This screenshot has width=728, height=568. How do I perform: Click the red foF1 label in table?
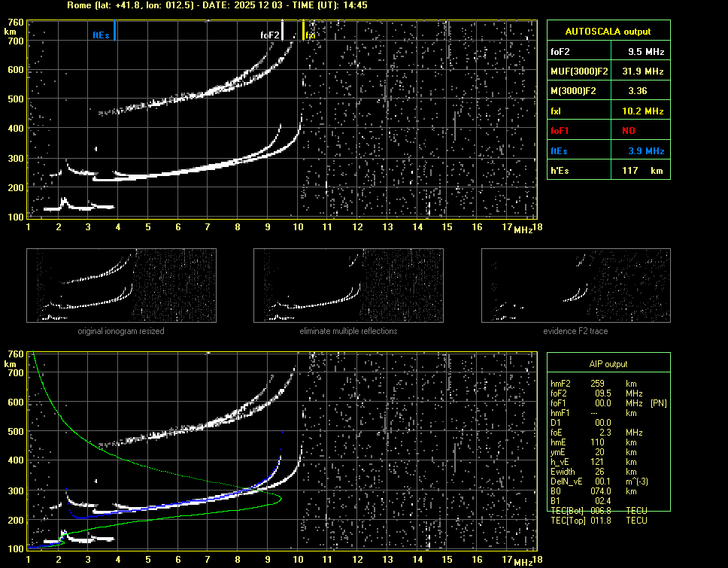560,131
